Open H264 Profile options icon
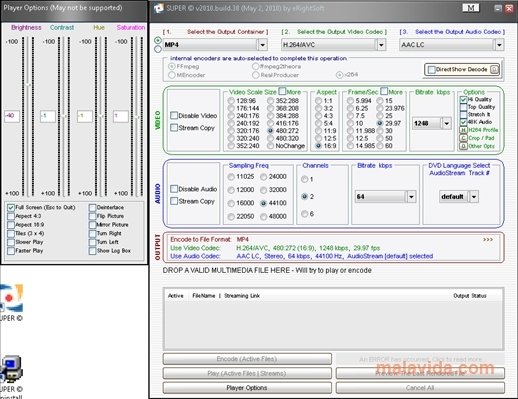 pos(463,130)
